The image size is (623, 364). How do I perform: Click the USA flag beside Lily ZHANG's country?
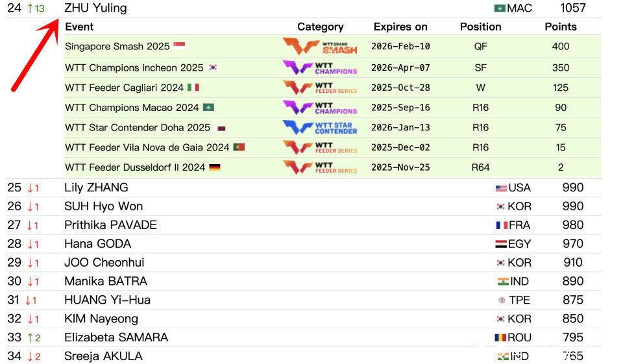click(501, 188)
